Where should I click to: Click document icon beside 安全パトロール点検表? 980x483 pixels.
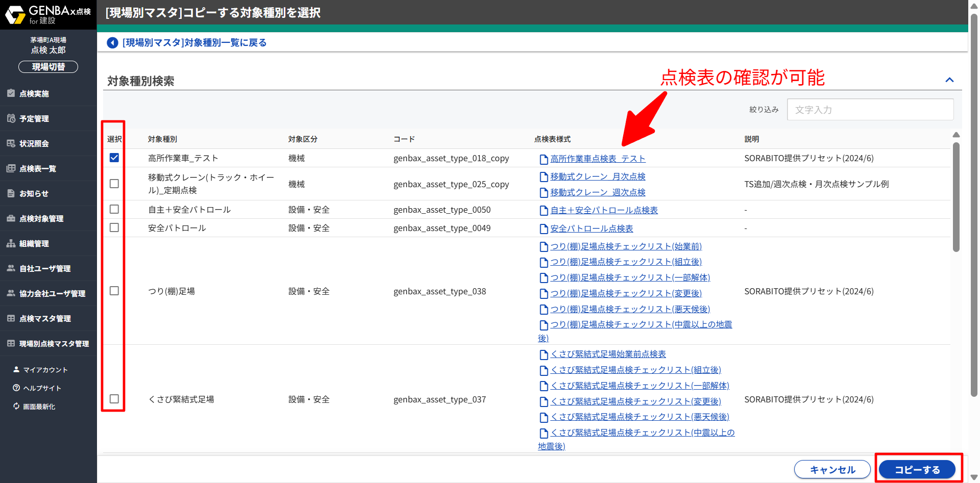click(x=544, y=229)
